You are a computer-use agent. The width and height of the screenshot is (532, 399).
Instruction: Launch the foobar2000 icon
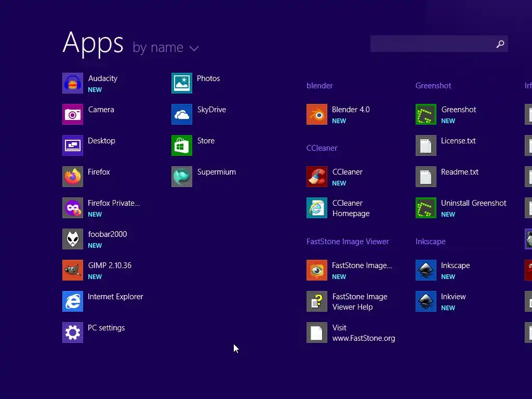[73, 239]
